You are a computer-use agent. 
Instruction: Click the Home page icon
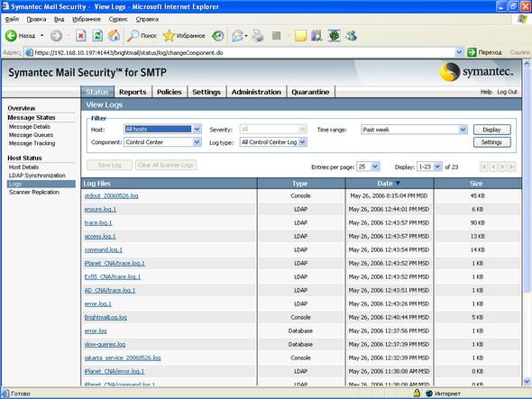[114, 36]
